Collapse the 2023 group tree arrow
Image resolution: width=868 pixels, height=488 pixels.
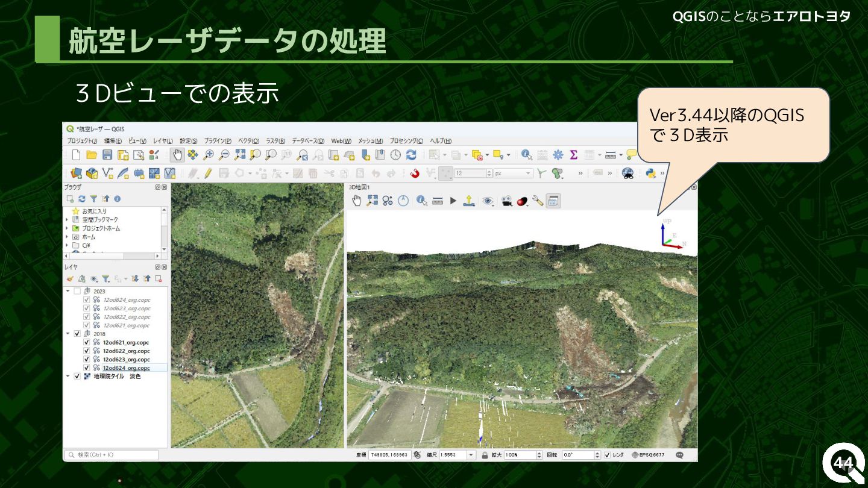pyautogui.click(x=68, y=291)
